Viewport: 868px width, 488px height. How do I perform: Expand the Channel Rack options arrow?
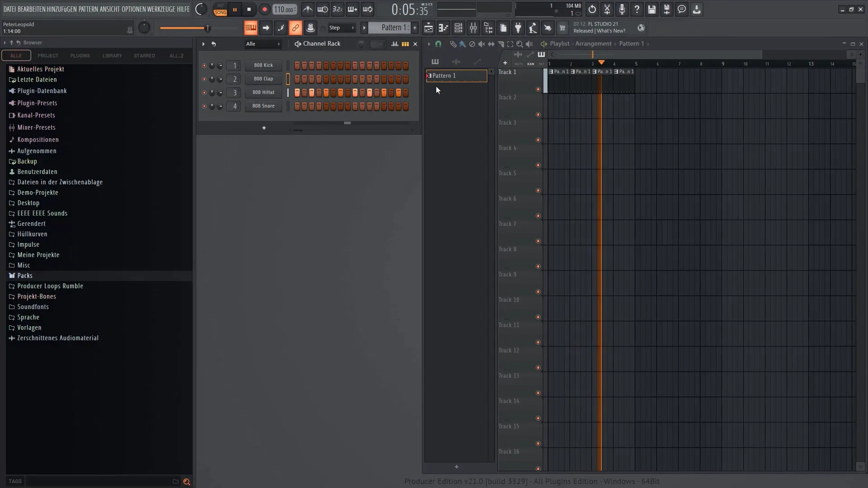(203, 44)
